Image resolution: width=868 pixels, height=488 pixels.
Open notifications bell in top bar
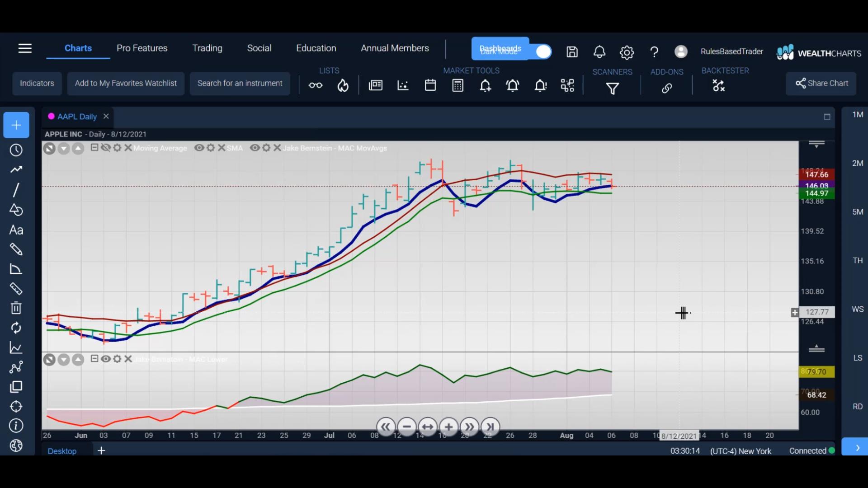click(x=599, y=52)
